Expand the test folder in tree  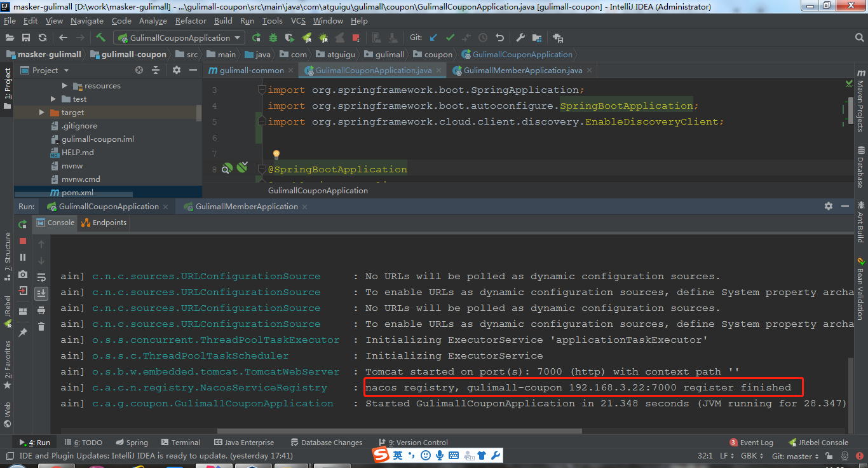53,99
